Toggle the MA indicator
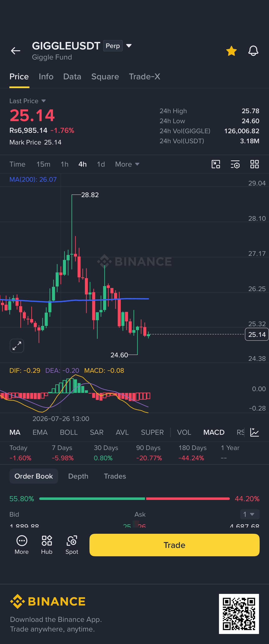 [15, 432]
